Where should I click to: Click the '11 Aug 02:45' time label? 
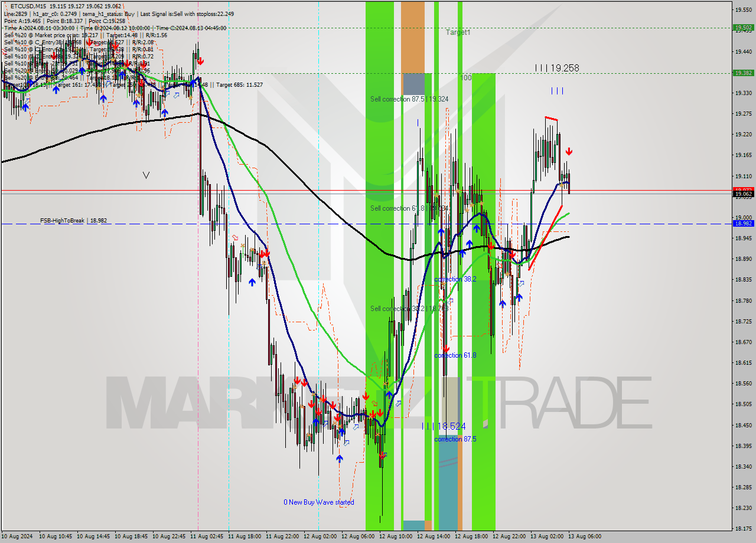(207, 537)
